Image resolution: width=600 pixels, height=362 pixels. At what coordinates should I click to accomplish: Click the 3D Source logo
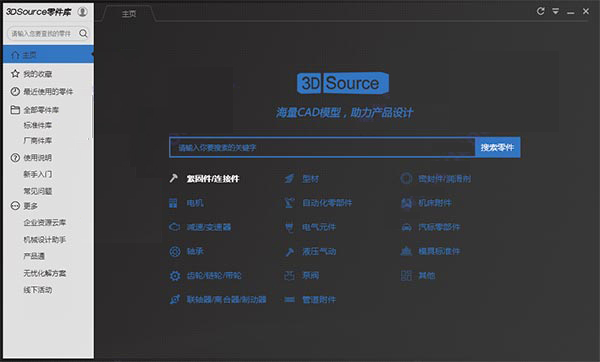tap(343, 83)
